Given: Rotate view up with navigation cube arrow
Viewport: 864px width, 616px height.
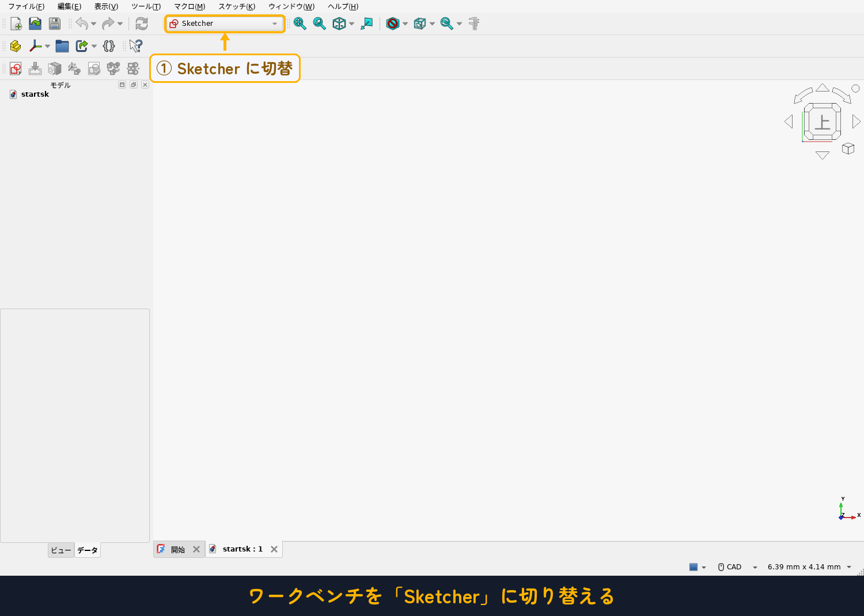Looking at the screenshot, I should coord(823,88).
